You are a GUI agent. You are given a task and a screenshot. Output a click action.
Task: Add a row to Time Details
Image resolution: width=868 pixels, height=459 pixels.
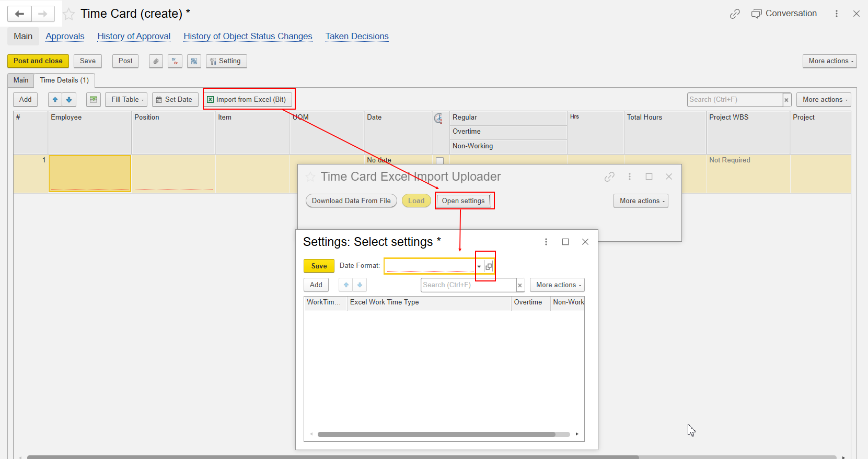[25, 100]
